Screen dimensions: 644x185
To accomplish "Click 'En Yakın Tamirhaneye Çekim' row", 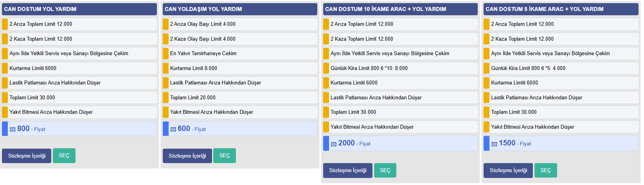I will [x=240, y=54].
